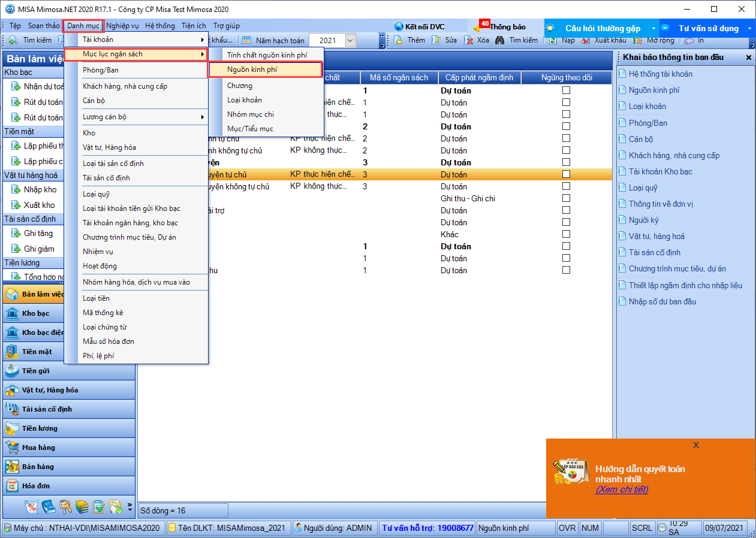The width and height of the screenshot is (756, 538).
Task: Tick Ngừng theo dõi on highlighted orange row
Action: [566, 174]
